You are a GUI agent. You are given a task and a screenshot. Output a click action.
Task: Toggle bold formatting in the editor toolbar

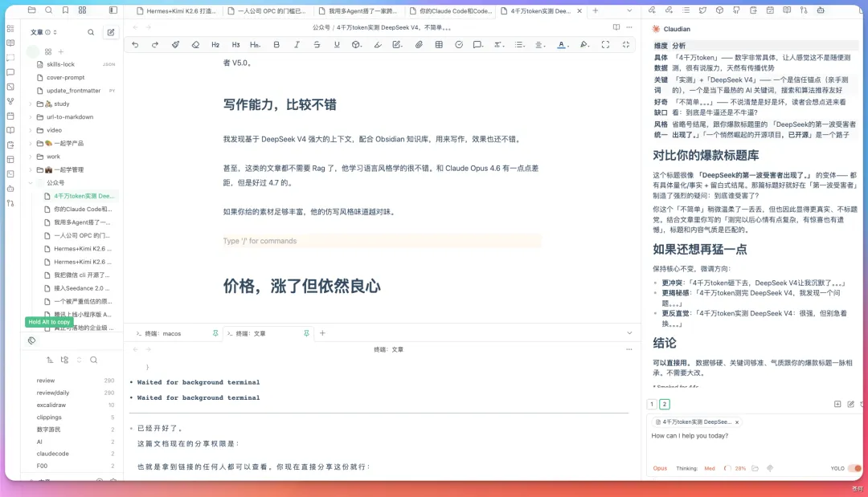click(276, 46)
